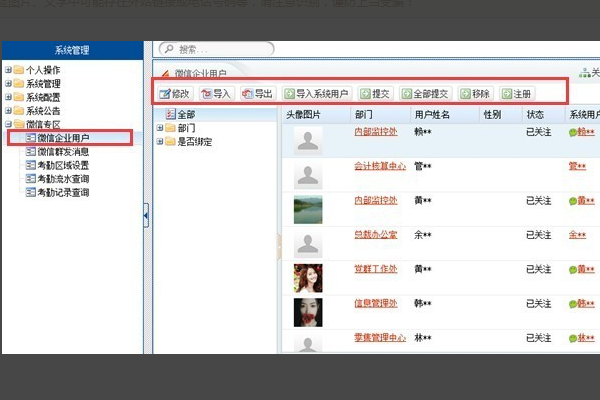This screenshot has width=600, height=400.
Task: Click 已关注 status in 余** row
Action: [539, 235]
